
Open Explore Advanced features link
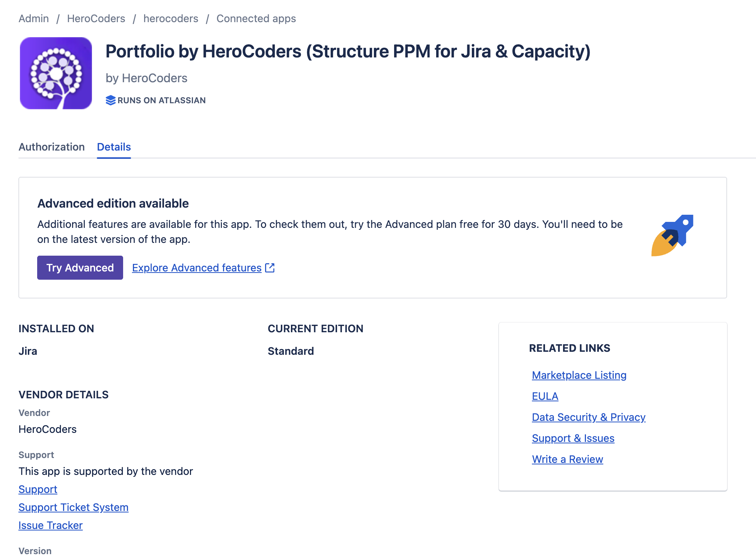[197, 268]
